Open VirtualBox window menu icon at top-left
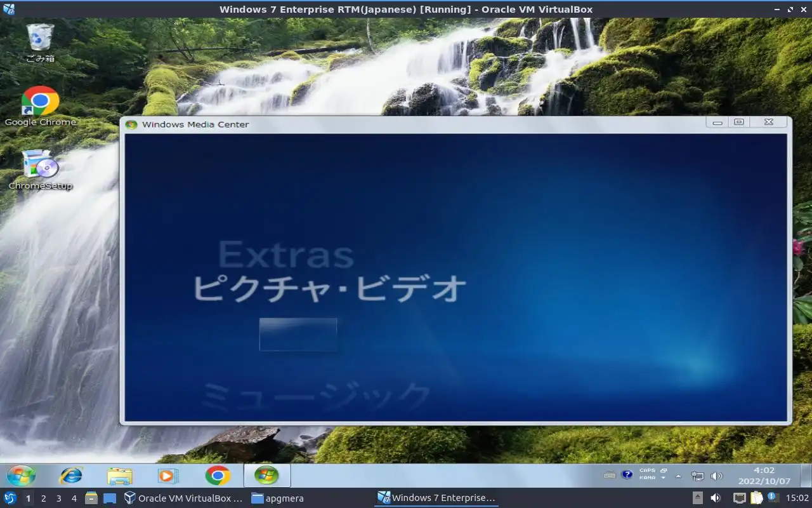The height and width of the screenshot is (508, 812). click(8, 9)
